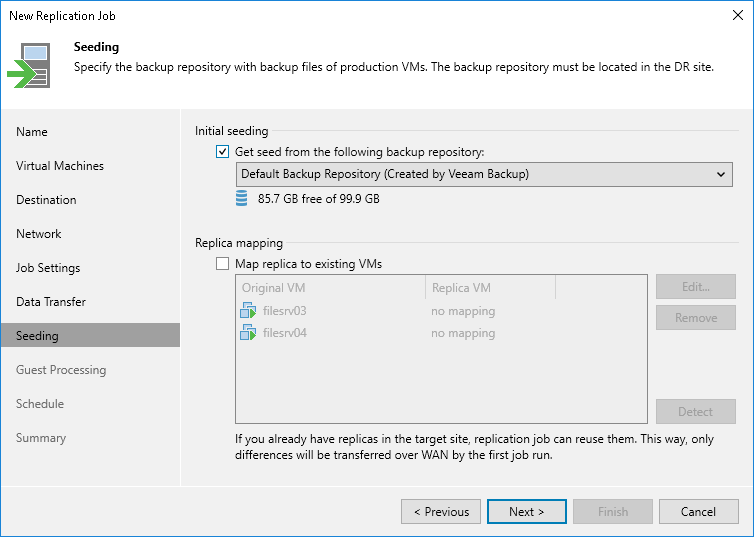Open the Virtual Machines step

(60, 166)
